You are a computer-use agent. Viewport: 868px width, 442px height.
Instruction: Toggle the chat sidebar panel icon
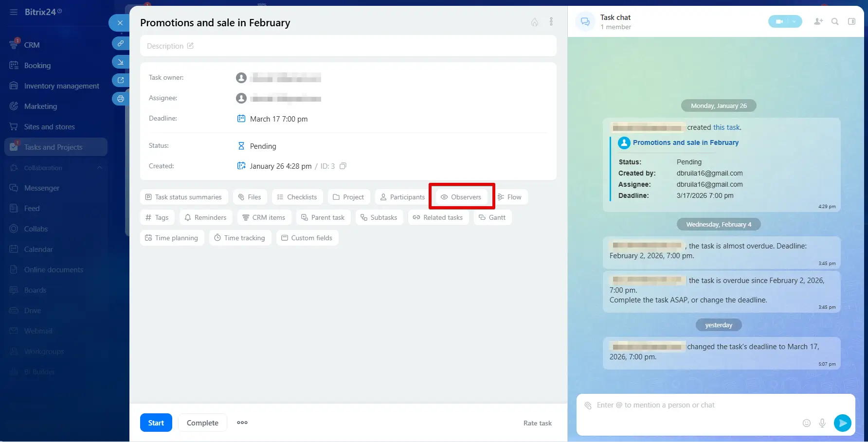point(851,21)
